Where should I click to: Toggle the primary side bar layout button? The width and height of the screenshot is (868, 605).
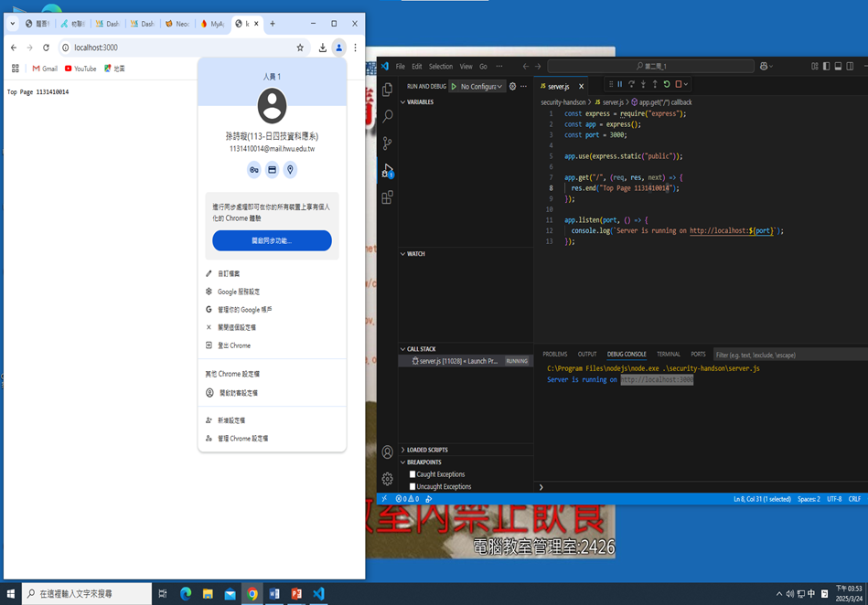click(826, 67)
